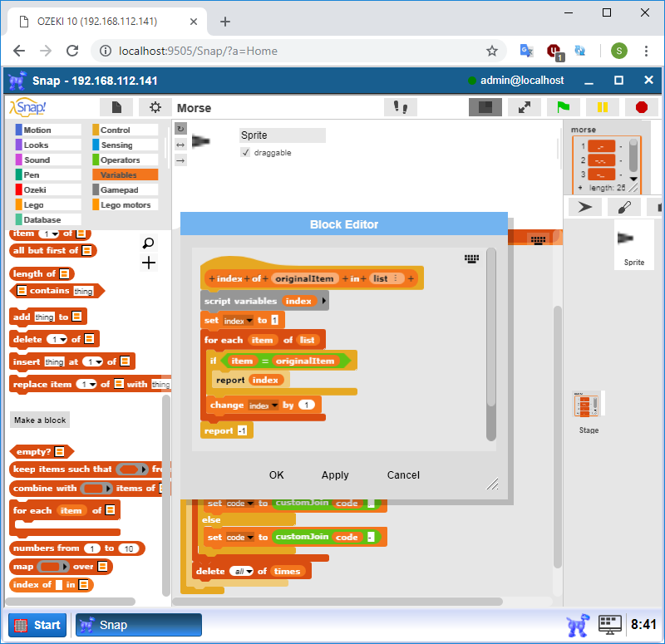Click the taskbar monitor icon

(x=609, y=625)
